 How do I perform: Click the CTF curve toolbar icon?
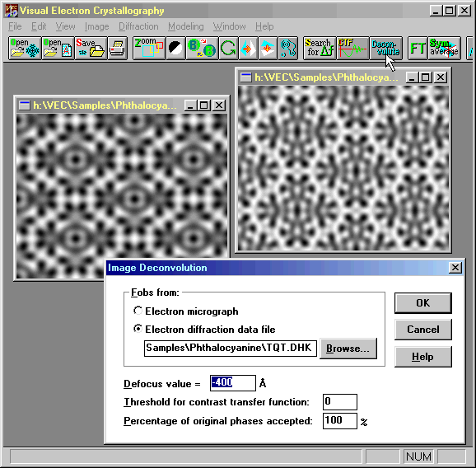tap(352, 49)
